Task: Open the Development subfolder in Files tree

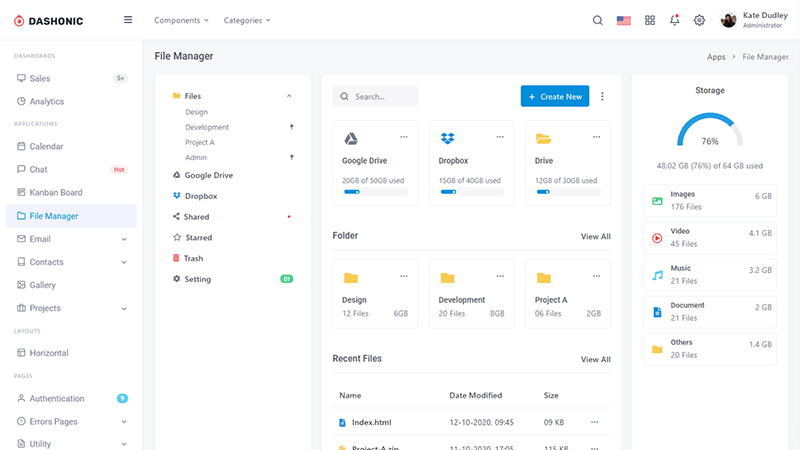Action: pos(207,127)
